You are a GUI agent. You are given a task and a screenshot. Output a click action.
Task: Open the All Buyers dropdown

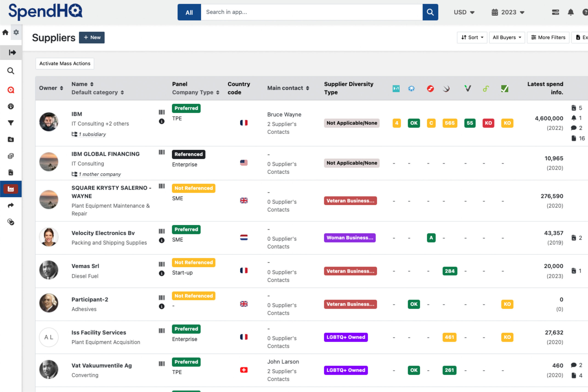coord(507,37)
